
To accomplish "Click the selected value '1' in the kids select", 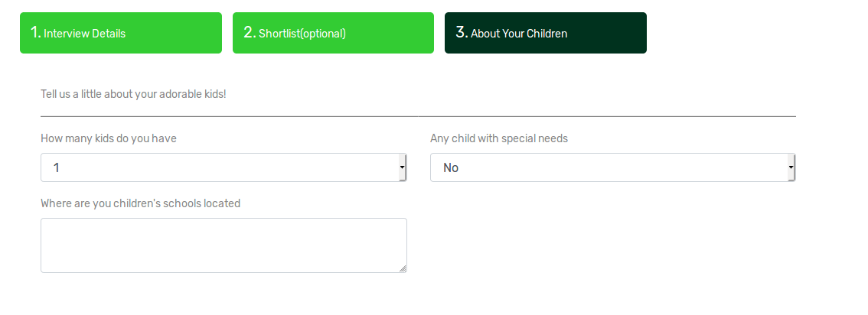I will [57, 167].
